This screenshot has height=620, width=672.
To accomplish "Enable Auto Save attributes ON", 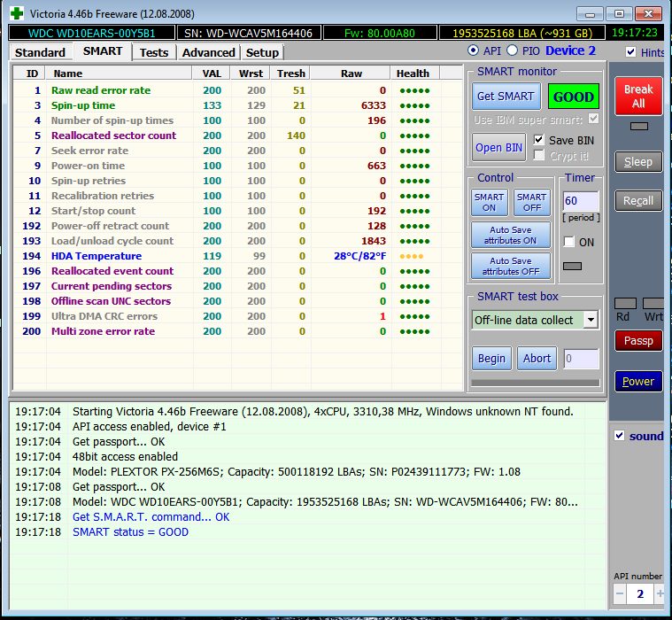I will coord(511,235).
